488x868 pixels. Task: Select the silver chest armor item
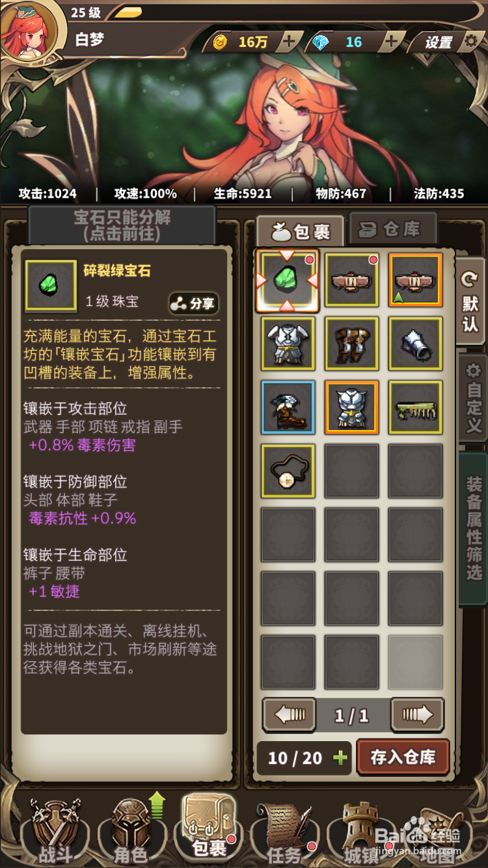[x=288, y=344]
